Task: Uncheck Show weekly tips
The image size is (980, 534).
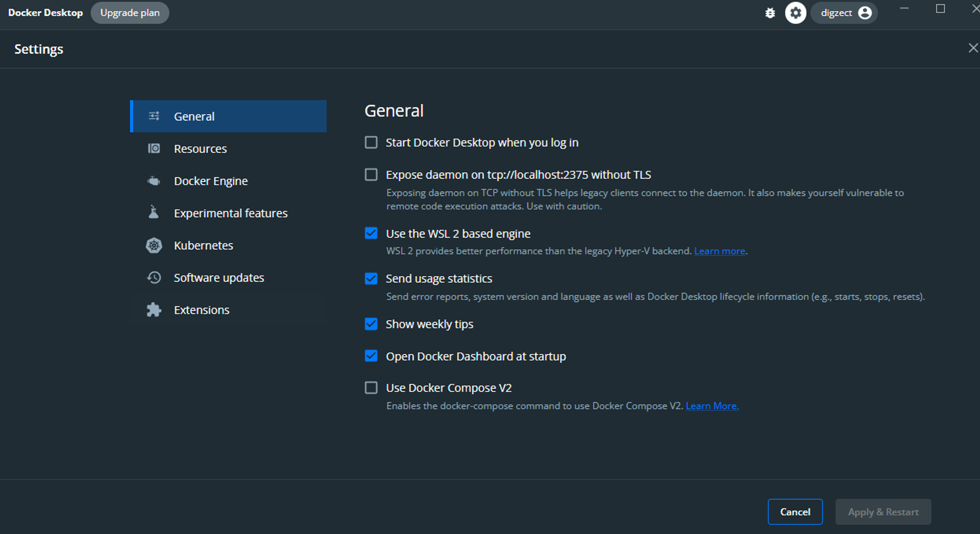Action: [371, 324]
